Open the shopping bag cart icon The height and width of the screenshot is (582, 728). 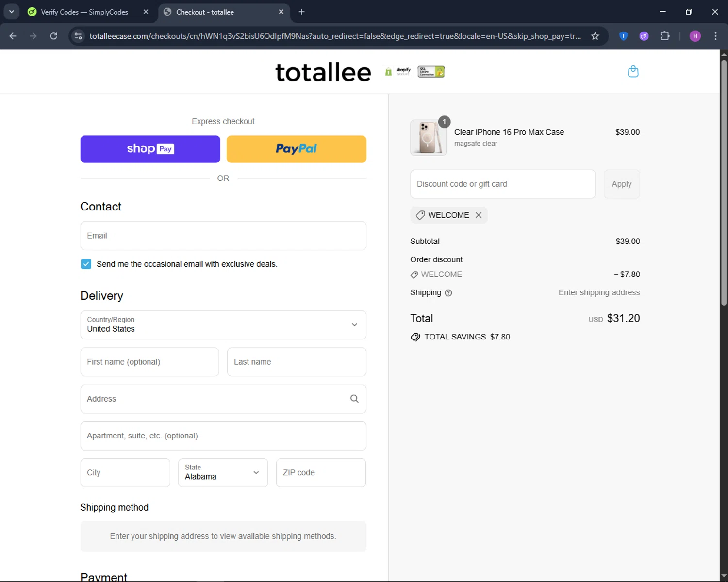(x=633, y=72)
